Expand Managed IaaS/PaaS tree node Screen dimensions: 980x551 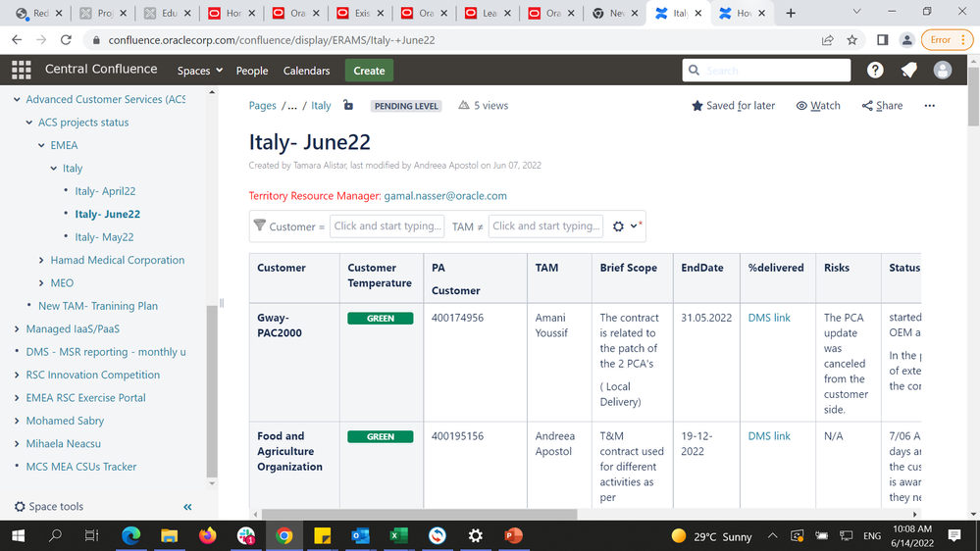click(x=17, y=328)
